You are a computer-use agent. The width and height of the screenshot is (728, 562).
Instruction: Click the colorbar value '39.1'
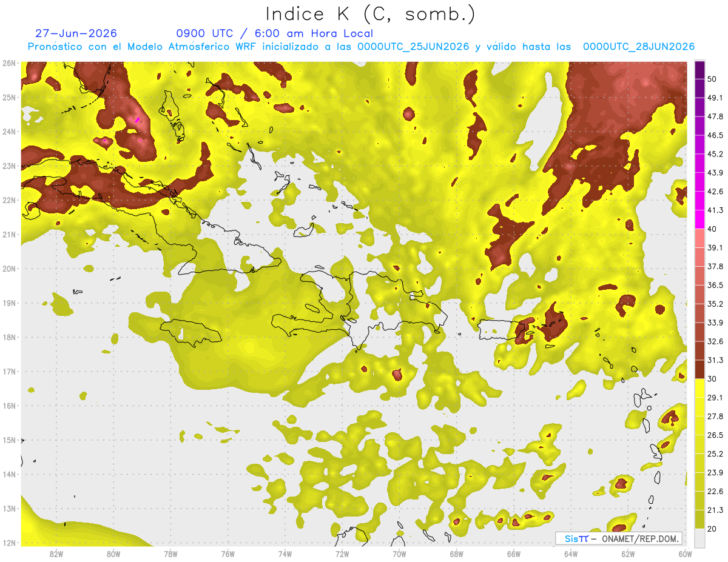(x=715, y=247)
